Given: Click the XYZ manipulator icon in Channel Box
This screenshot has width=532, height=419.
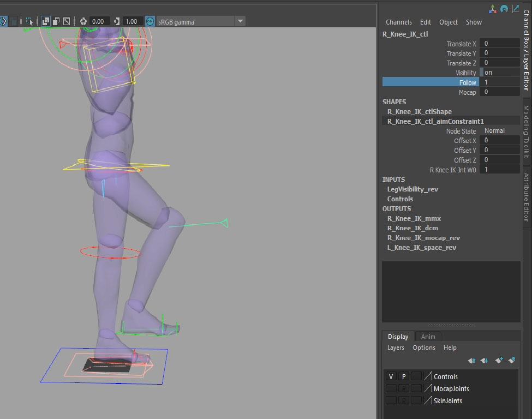Looking at the screenshot, I should (493, 9).
